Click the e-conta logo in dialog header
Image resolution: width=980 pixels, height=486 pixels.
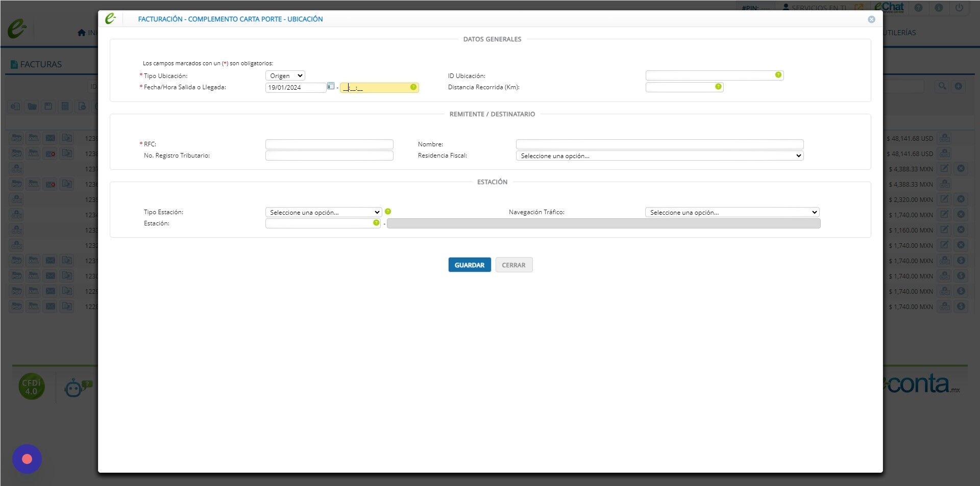110,19
